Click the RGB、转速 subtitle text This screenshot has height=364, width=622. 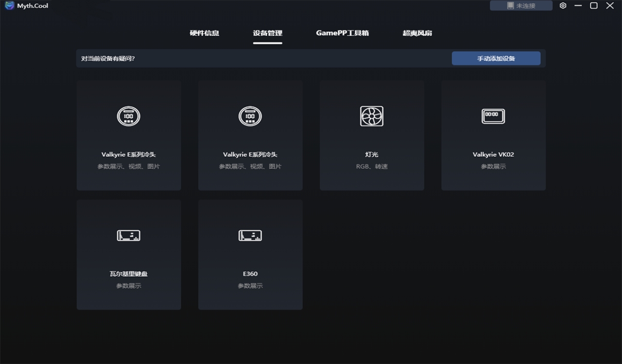[x=372, y=166]
